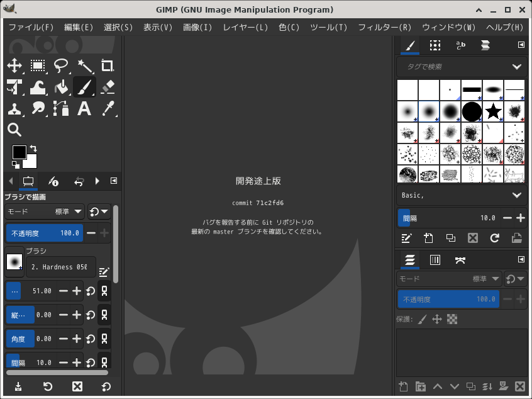
Task: Select the Free Select lasso tool
Action: pos(61,65)
